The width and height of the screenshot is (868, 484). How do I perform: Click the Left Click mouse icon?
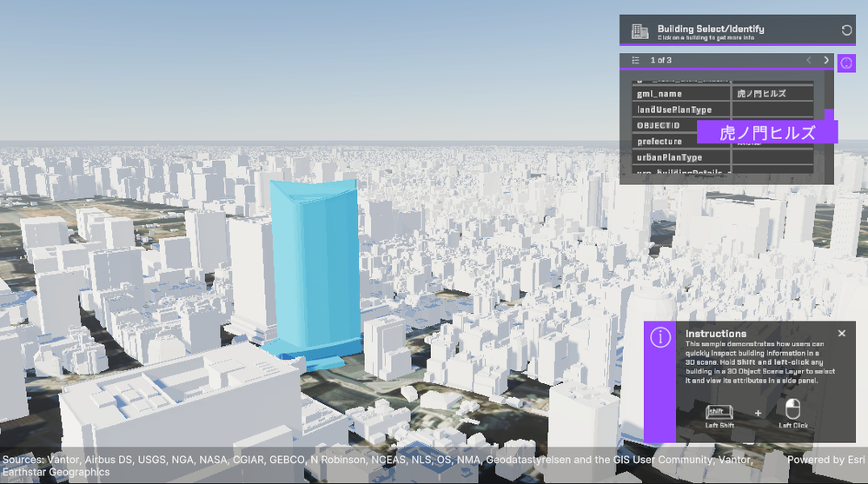click(x=792, y=409)
